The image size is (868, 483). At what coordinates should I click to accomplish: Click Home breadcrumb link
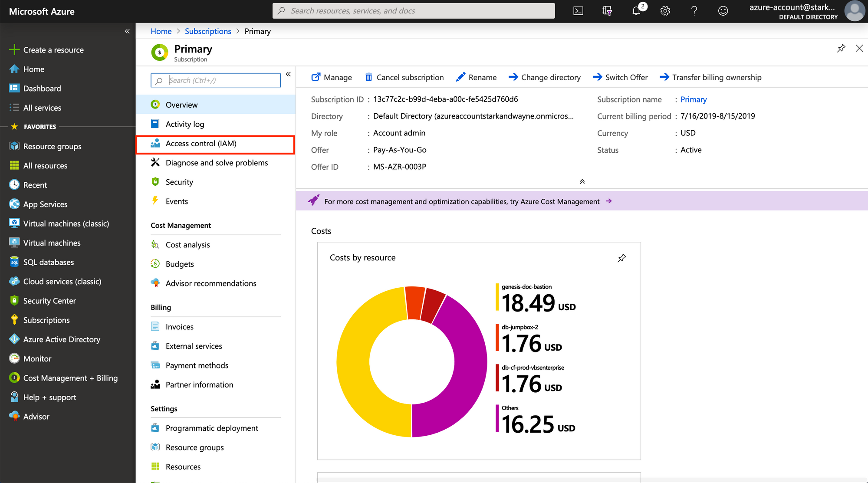161,31
